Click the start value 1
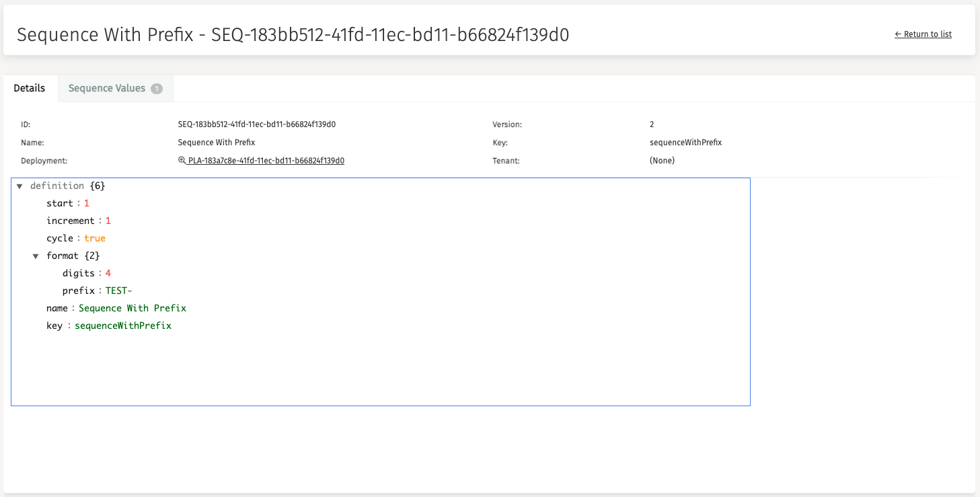This screenshot has width=980, height=497. (87, 203)
